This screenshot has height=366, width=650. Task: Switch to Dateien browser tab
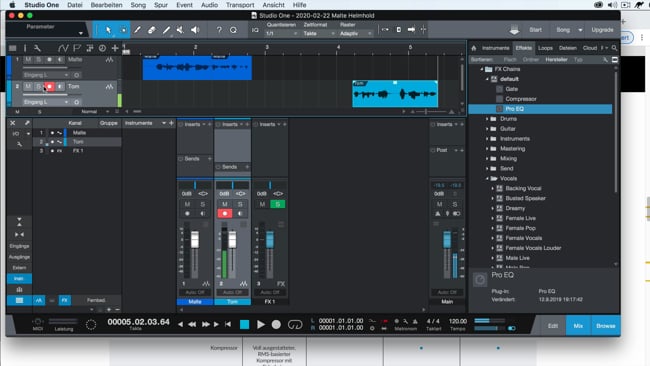tap(568, 48)
